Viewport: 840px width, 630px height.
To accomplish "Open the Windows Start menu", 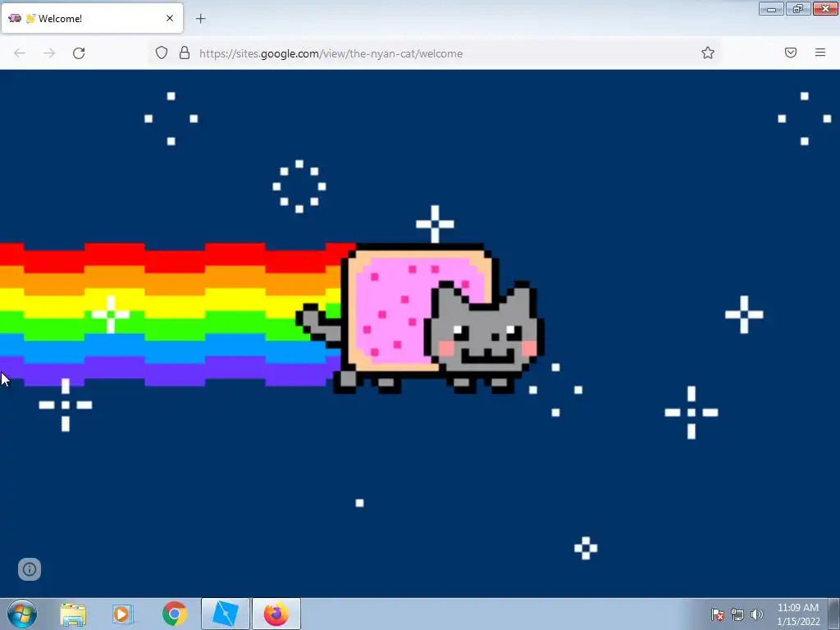I will tap(22, 614).
